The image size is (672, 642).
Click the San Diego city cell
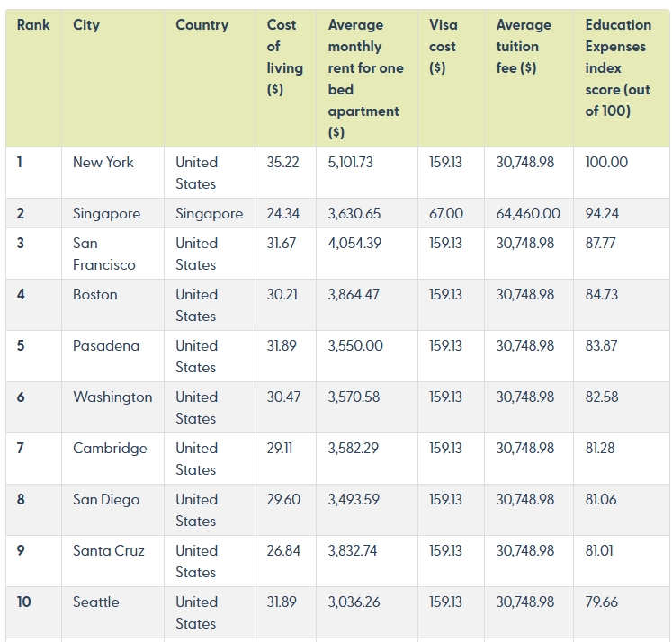coord(106,499)
